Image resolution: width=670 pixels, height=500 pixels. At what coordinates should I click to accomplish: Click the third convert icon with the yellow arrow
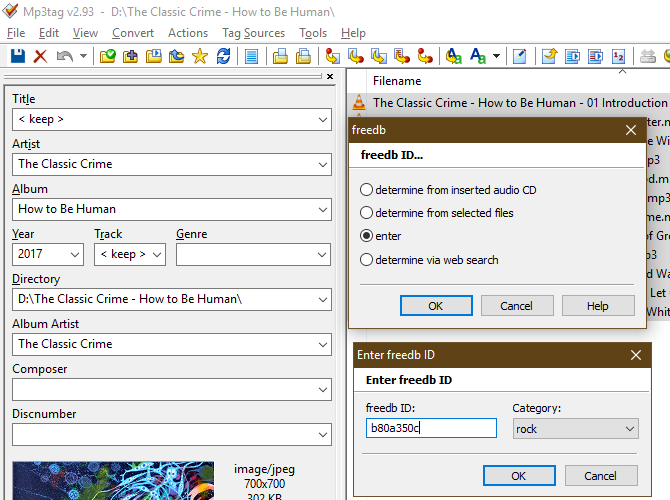coord(379,56)
